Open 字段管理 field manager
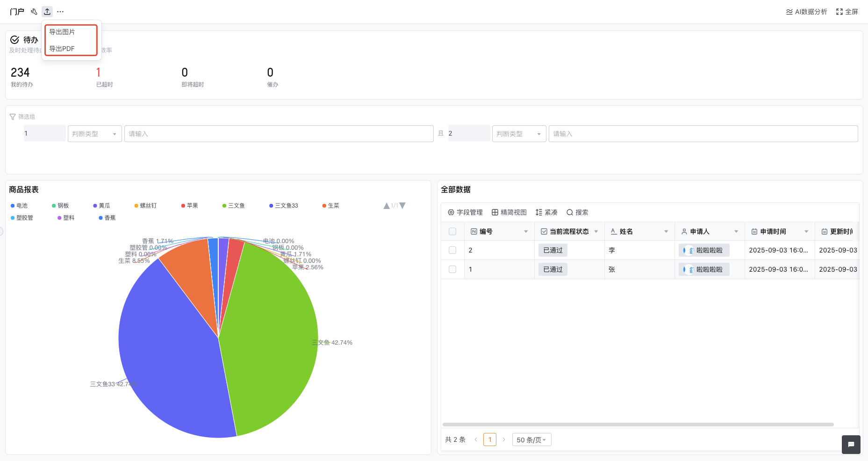Screen dimensions: 868x461 point(465,212)
